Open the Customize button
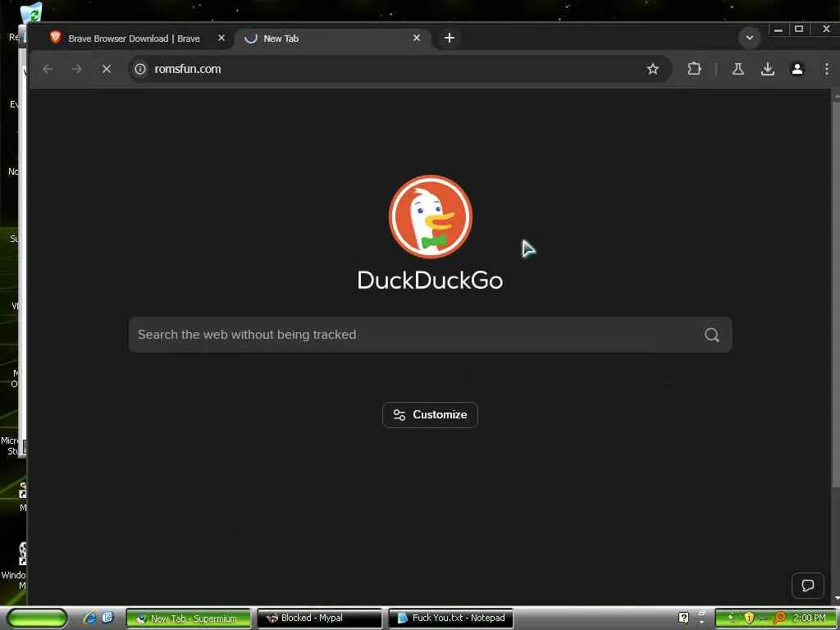Screen dimensions: 840x630 click(x=430, y=415)
